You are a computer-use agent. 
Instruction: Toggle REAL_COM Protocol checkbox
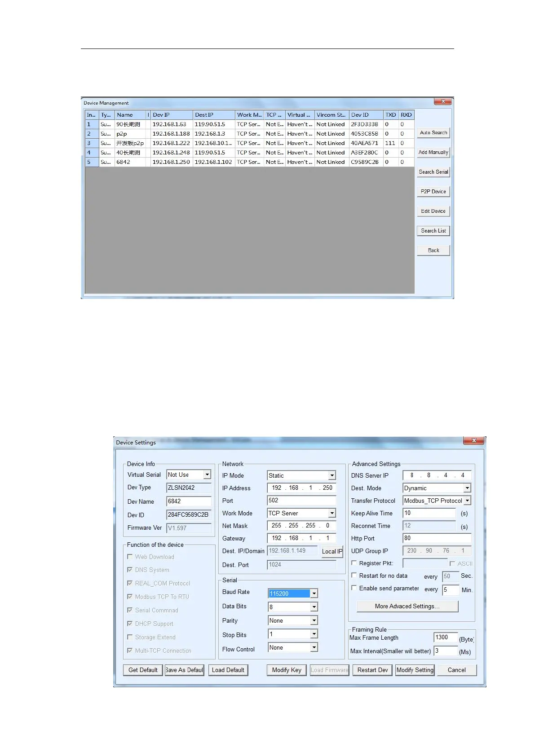[130, 583]
